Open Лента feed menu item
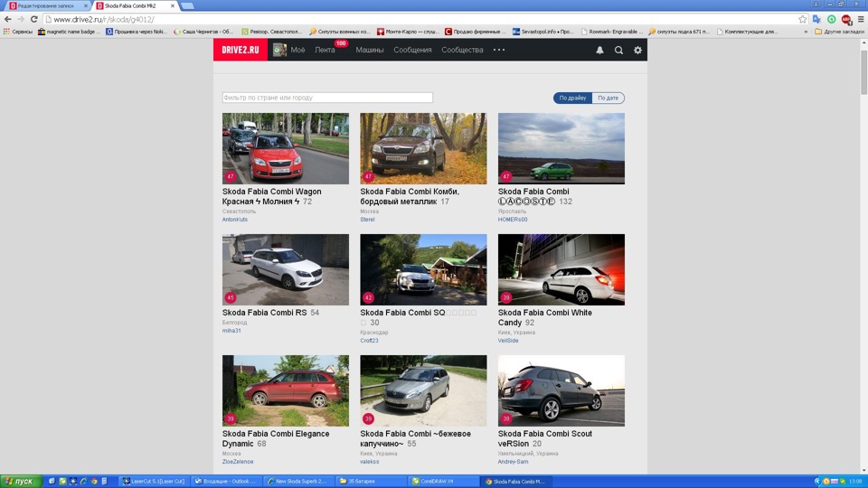 pyautogui.click(x=325, y=50)
